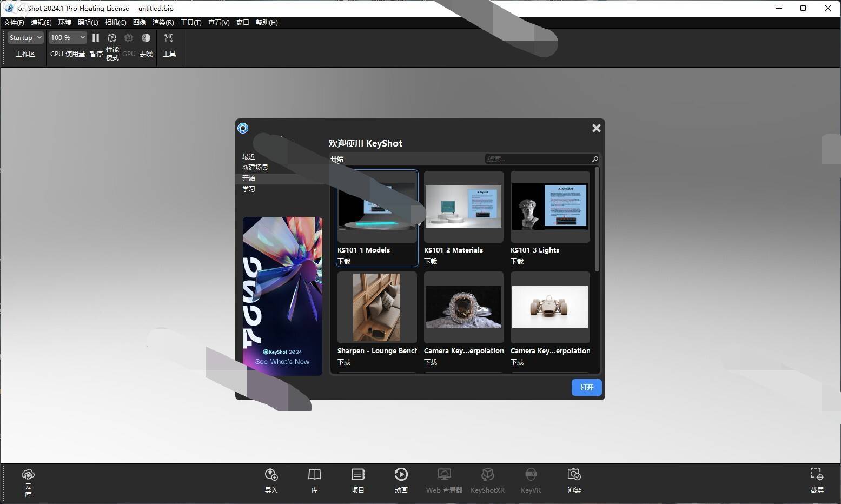The height and width of the screenshot is (504, 841).
Task: Toggle the Denoise icon
Action: [146, 38]
